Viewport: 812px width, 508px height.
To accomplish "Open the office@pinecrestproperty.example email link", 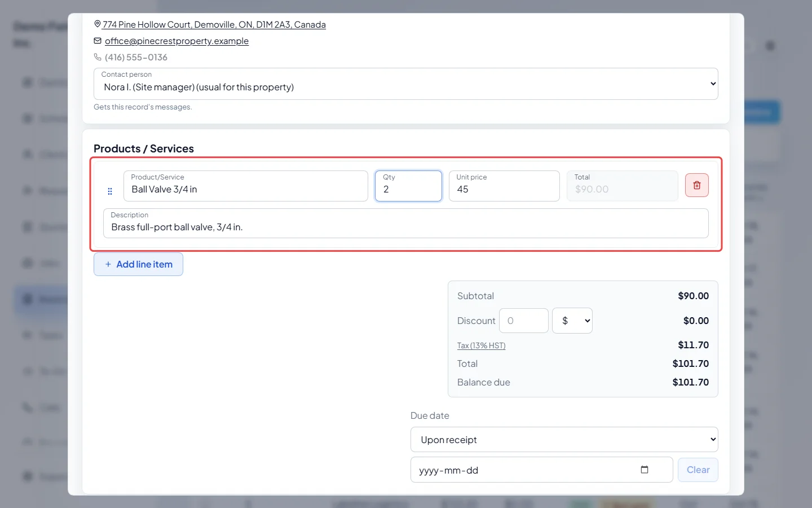I will click(x=176, y=41).
